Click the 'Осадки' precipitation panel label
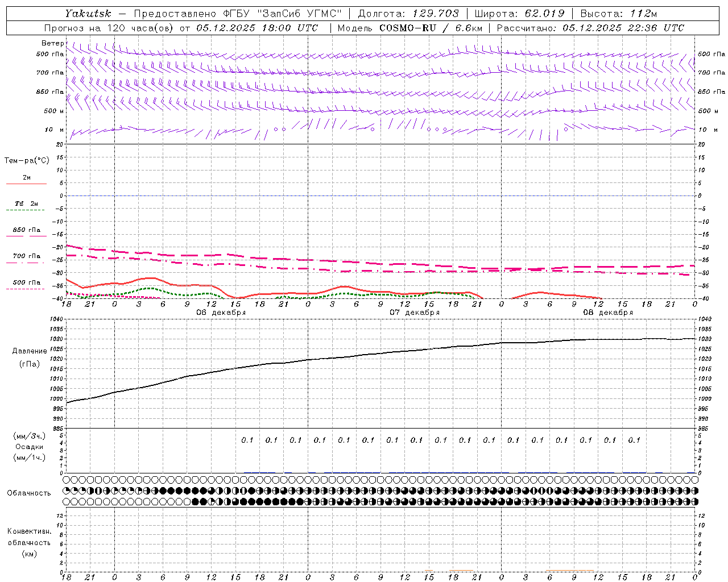The height and width of the screenshot is (582, 728). click(30, 447)
